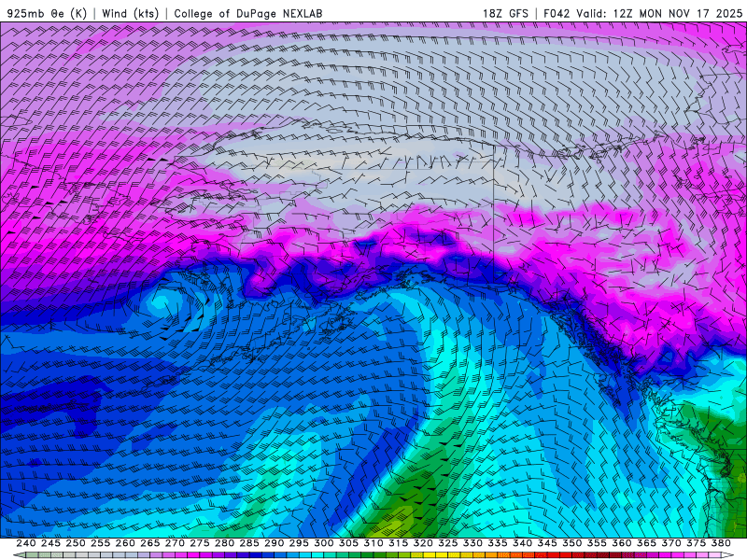The width and height of the screenshot is (747, 560).
Task: Click the 310 value on the color scale
Action: 373,543
